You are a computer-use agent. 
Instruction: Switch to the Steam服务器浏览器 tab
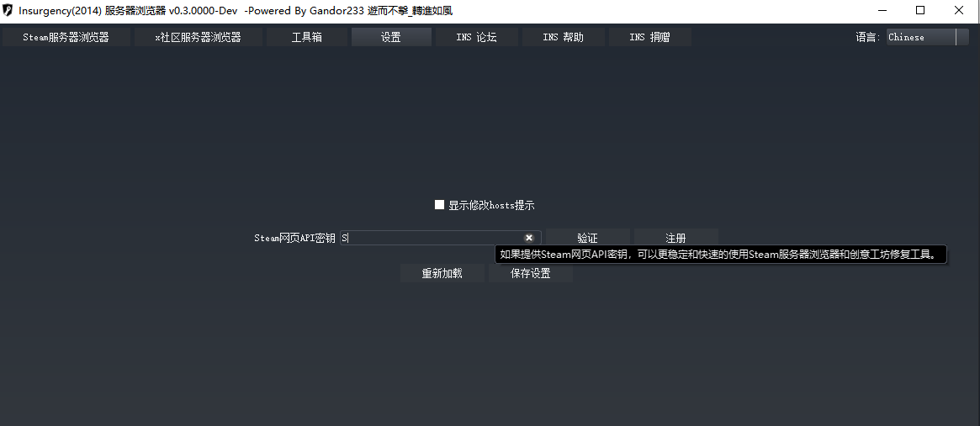[x=66, y=37]
